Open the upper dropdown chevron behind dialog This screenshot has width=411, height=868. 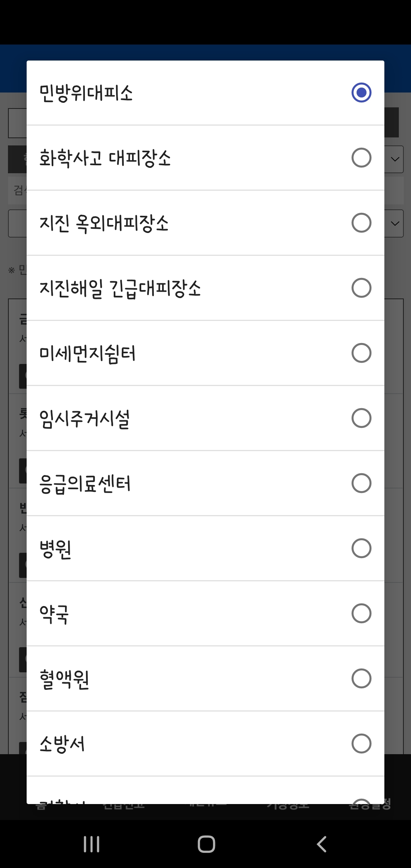point(395,159)
